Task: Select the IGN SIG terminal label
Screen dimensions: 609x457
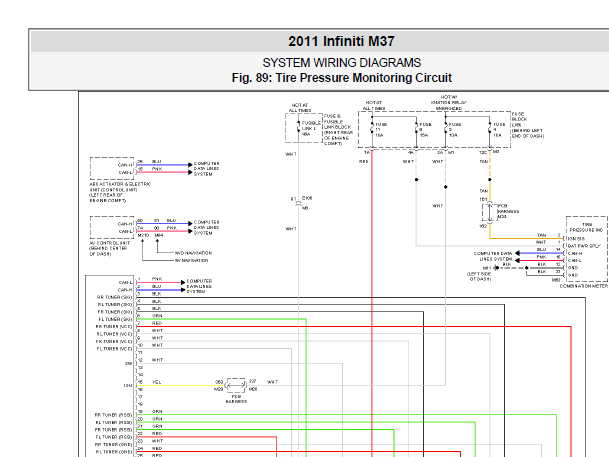Action: point(576,238)
